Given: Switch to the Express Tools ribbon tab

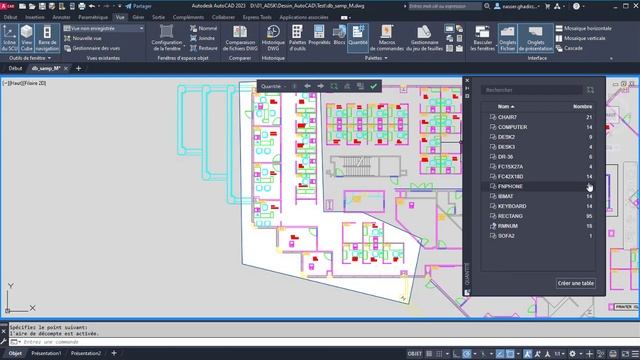Looking at the screenshot, I should coord(257,18).
